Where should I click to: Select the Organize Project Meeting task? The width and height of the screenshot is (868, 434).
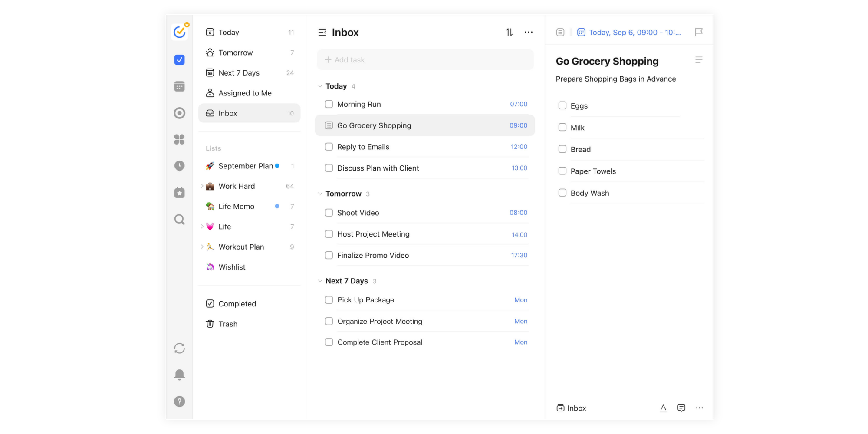[425, 321]
